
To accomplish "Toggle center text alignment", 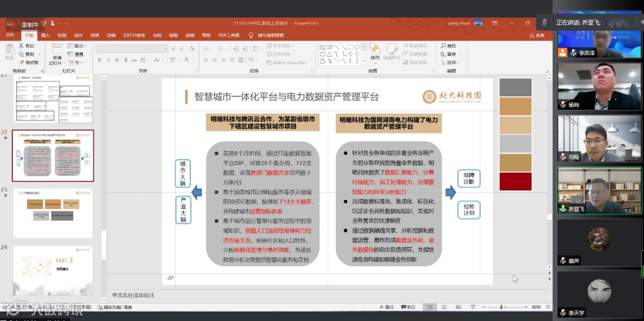I will tap(214, 60).
